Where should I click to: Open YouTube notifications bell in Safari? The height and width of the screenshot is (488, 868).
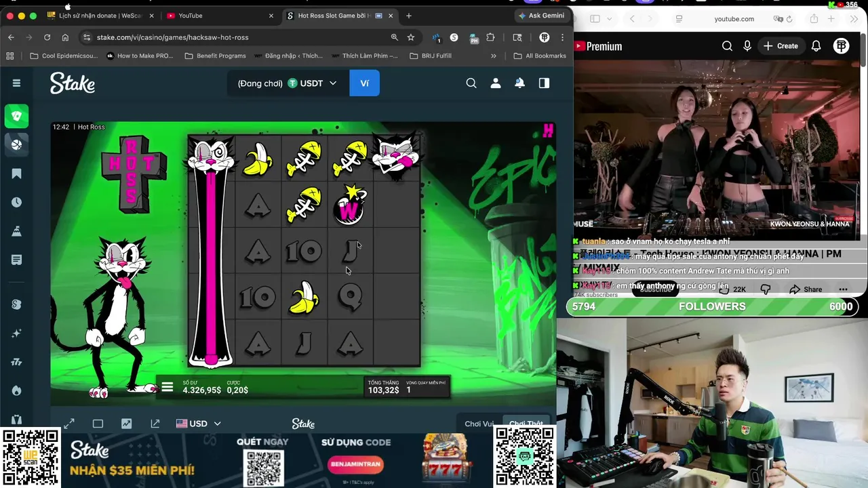816,46
